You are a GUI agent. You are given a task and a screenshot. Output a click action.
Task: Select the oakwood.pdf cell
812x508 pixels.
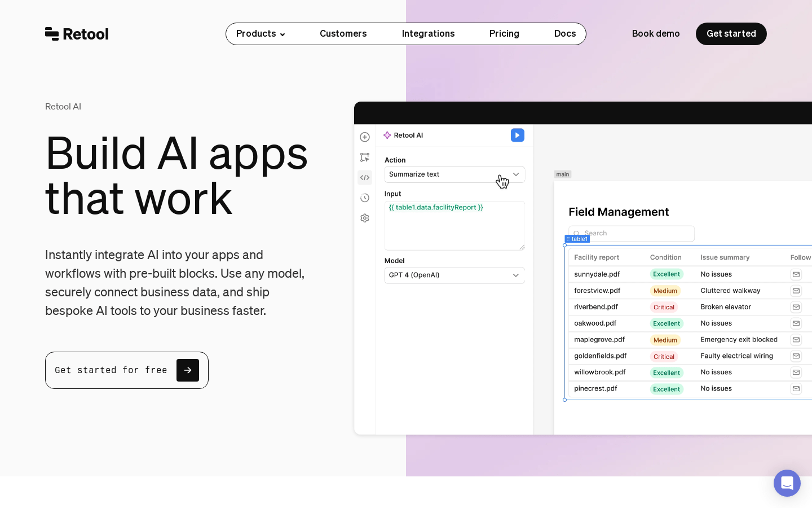pyautogui.click(x=595, y=323)
